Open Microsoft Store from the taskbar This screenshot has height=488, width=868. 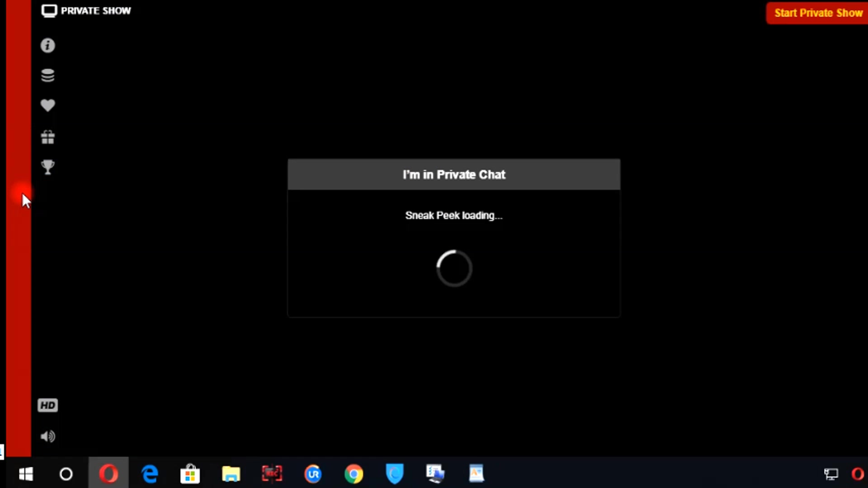click(x=190, y=474)
